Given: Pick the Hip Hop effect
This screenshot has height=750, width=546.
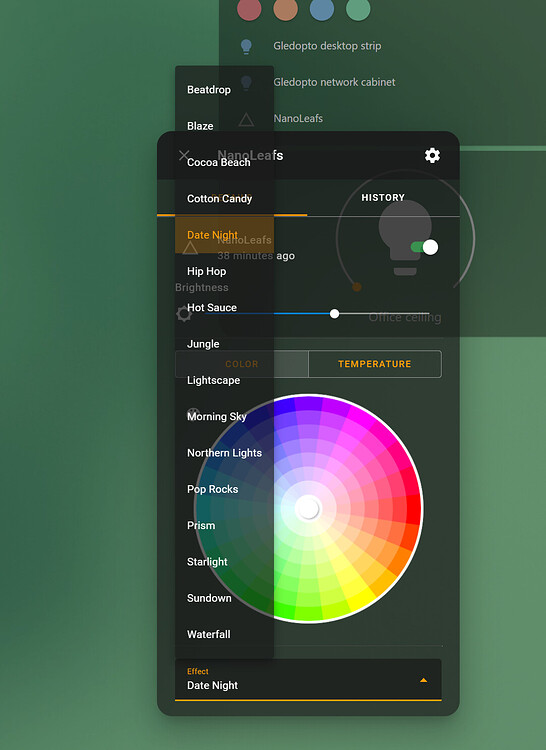Looking at the screenshot, I should (224, 271).
